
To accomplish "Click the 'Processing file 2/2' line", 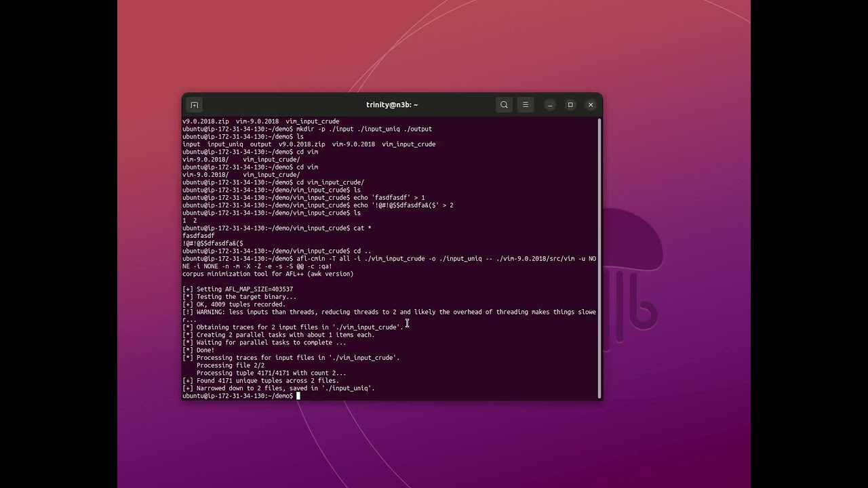I will click(231, 365).
